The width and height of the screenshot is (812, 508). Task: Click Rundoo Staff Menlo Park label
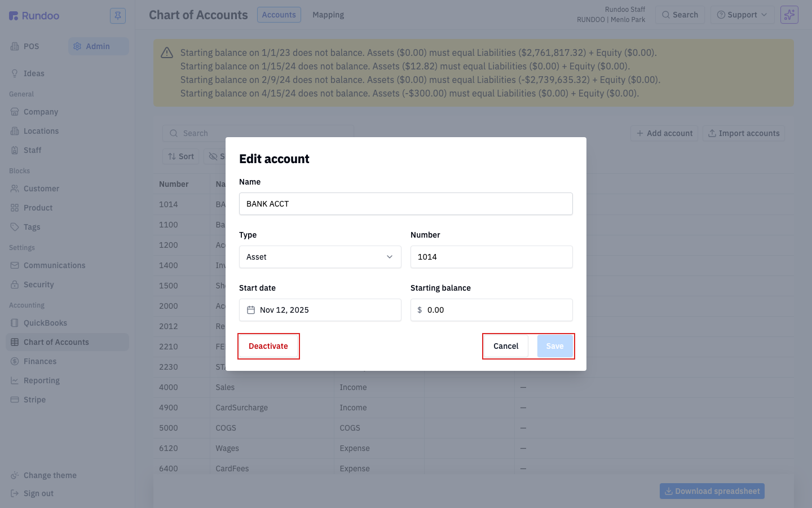pos(611,15)
